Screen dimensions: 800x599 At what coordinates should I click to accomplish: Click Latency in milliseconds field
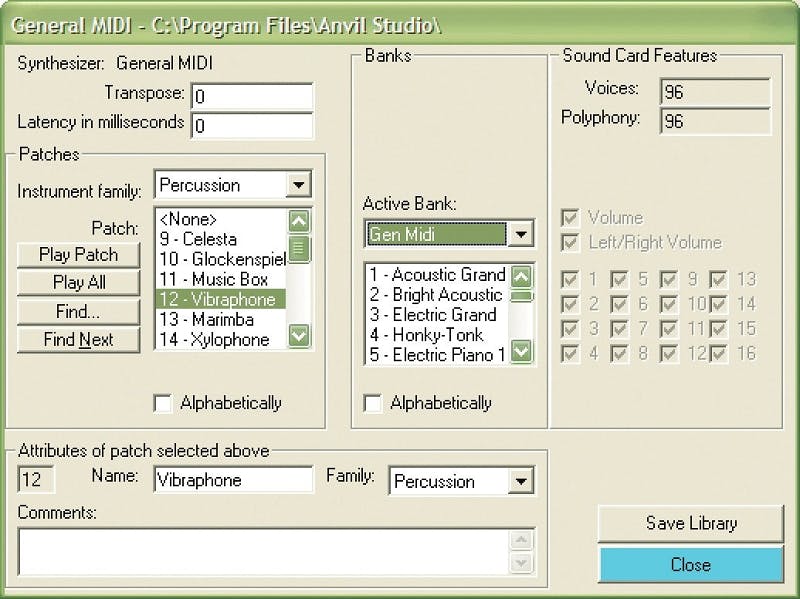[252, 126]
